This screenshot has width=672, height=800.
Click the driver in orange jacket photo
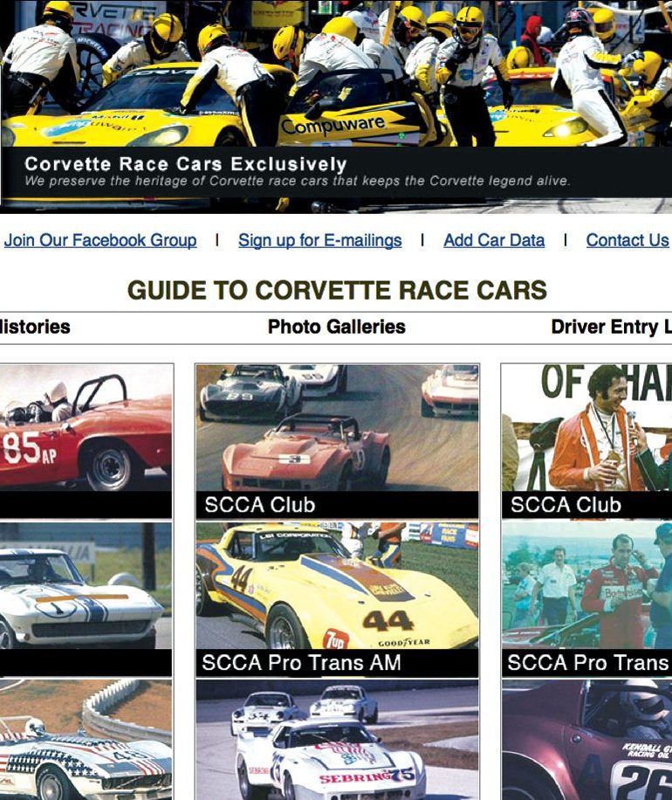pos(586,428)
